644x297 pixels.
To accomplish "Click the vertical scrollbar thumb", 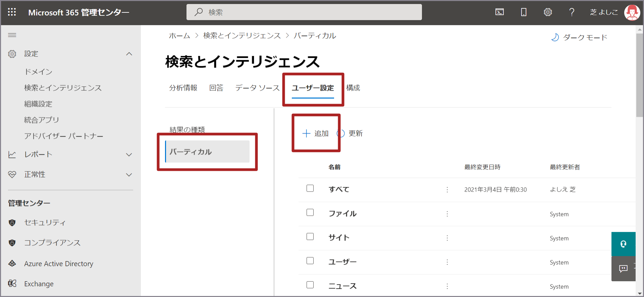I will (640, 75).
